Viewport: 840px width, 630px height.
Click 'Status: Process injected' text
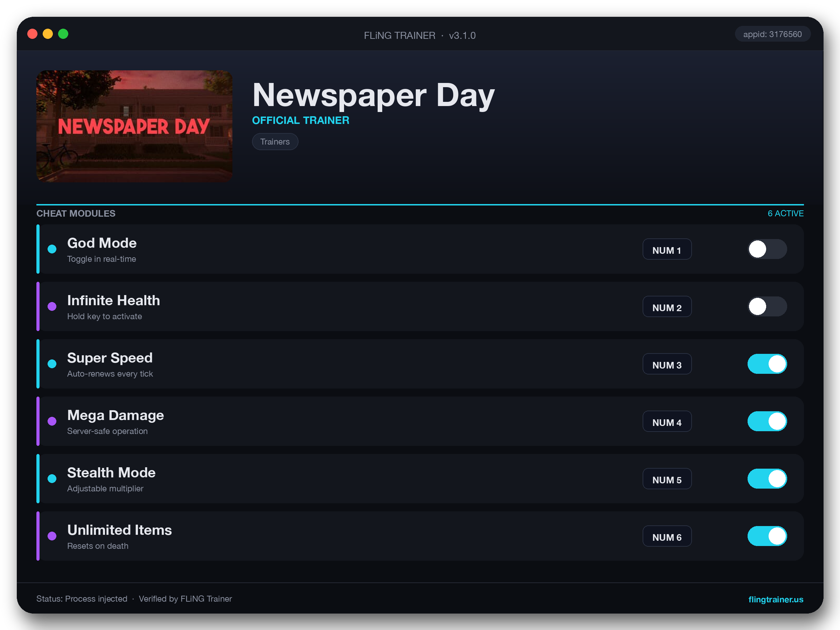(82, 599)
